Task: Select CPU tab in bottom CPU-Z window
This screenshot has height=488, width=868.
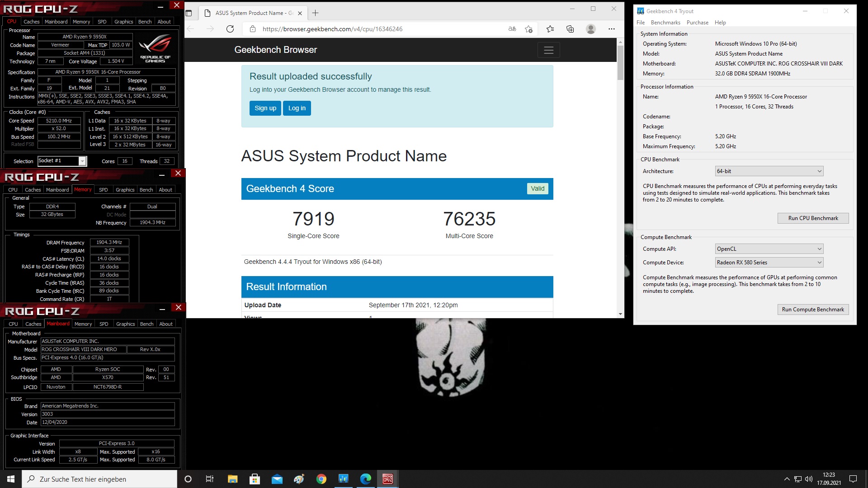Action: pos(14,324)
